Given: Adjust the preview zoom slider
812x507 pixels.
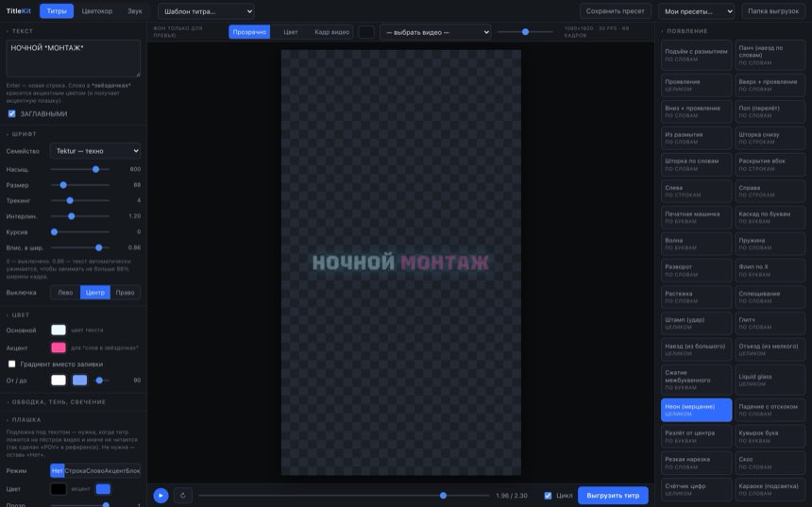Looking at the screenshot, I should (525, 32).
